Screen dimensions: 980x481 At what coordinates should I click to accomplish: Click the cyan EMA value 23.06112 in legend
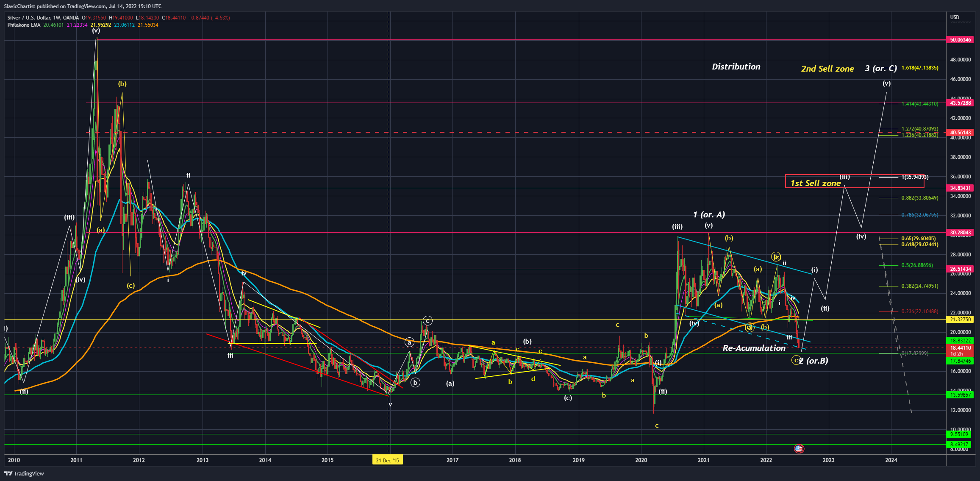(x=124, y=25)
